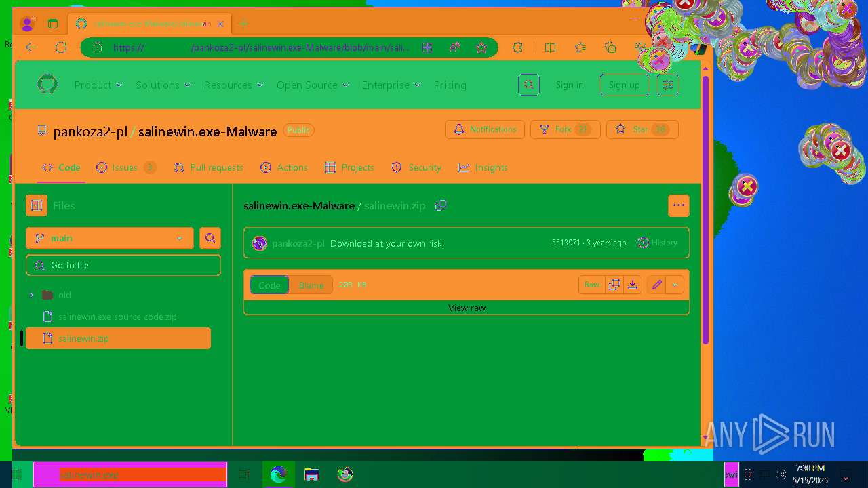Open Microsoft Edge from the taskbar
Screen dimensions: 868x488
pos(278,474)
